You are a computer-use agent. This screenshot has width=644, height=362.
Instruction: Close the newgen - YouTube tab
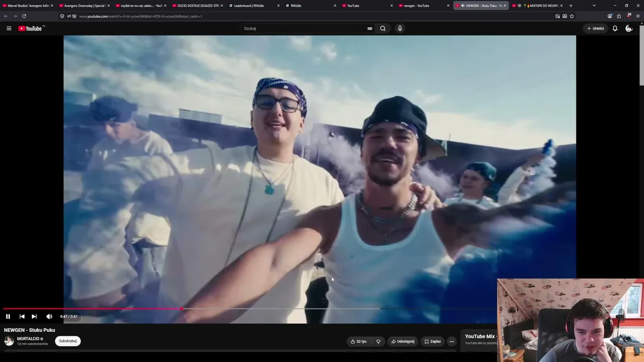click(x=448, y=6)
